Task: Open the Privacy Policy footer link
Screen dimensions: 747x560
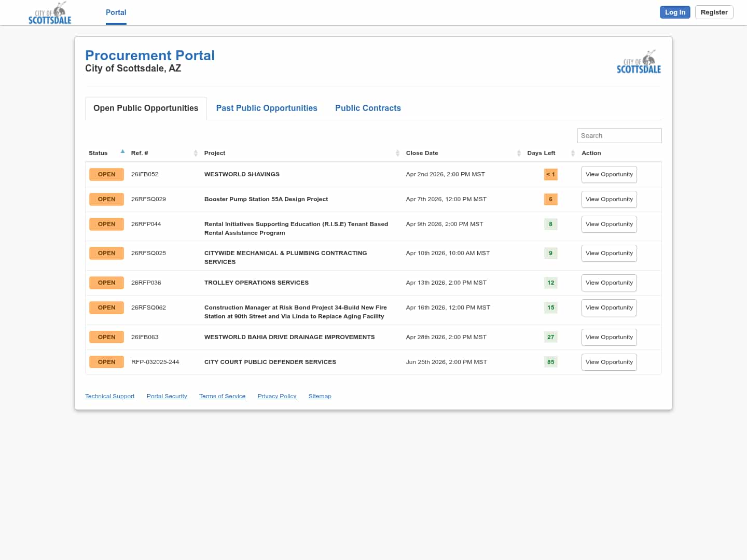Action: (276, 396)
